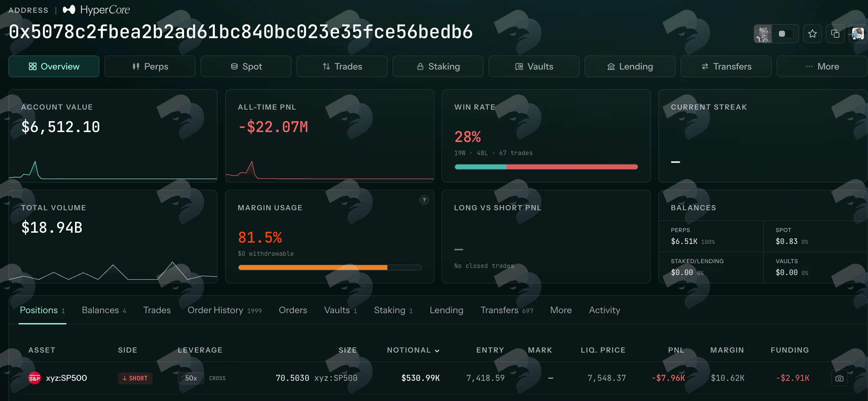Image resolution: width=868 pixels, height=401 pixels.
Task: Open the Transfers navigation button
Action: click(726, 66)
